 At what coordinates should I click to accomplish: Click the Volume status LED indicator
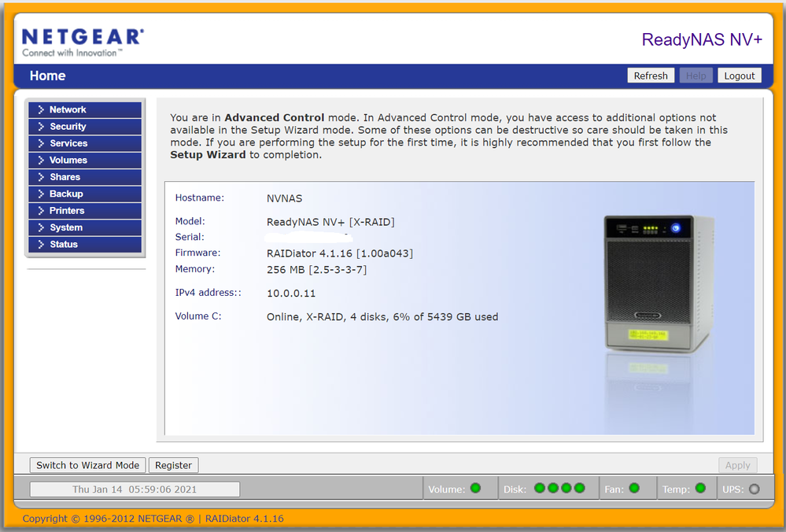pyautogui.click(x=475, y=489)
